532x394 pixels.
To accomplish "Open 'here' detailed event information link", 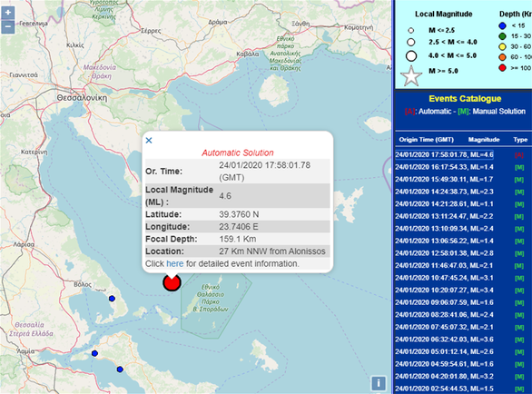I will pos(174,263).
